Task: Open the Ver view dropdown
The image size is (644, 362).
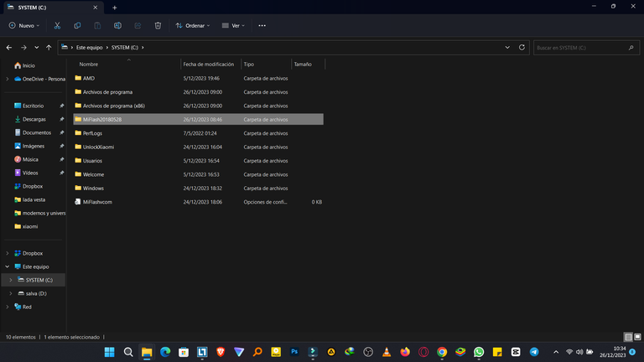Action: point(233,26)
